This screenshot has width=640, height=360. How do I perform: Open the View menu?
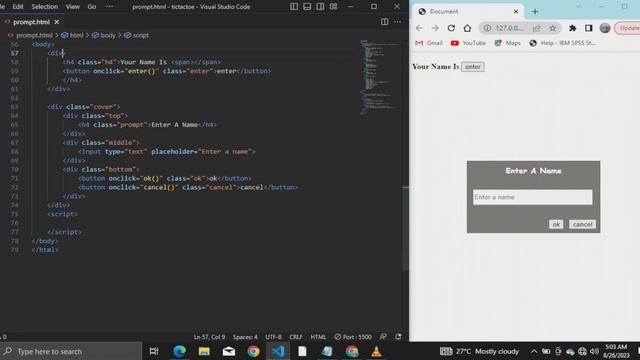[x=73, y=7]
